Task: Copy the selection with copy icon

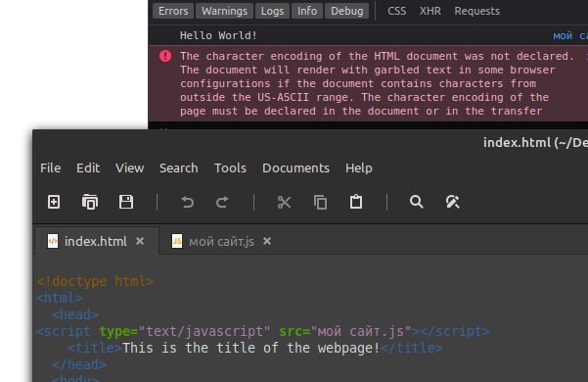Action: 320,202
